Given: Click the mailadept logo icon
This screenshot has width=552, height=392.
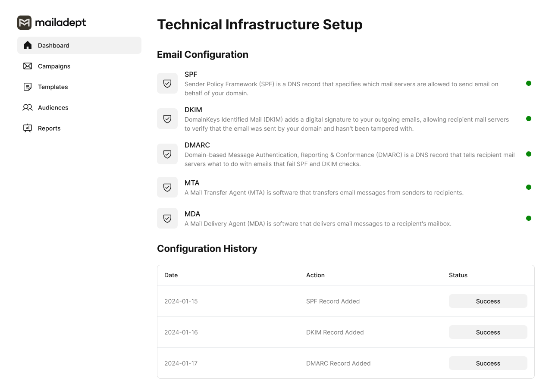Looking at the screenshot, I should [x=24, y=22].
